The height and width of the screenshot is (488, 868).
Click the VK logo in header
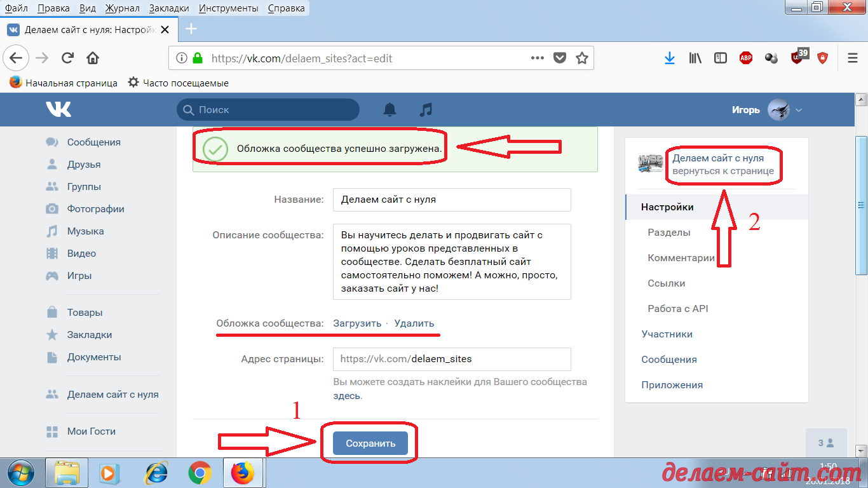click(x=58, y=109)
